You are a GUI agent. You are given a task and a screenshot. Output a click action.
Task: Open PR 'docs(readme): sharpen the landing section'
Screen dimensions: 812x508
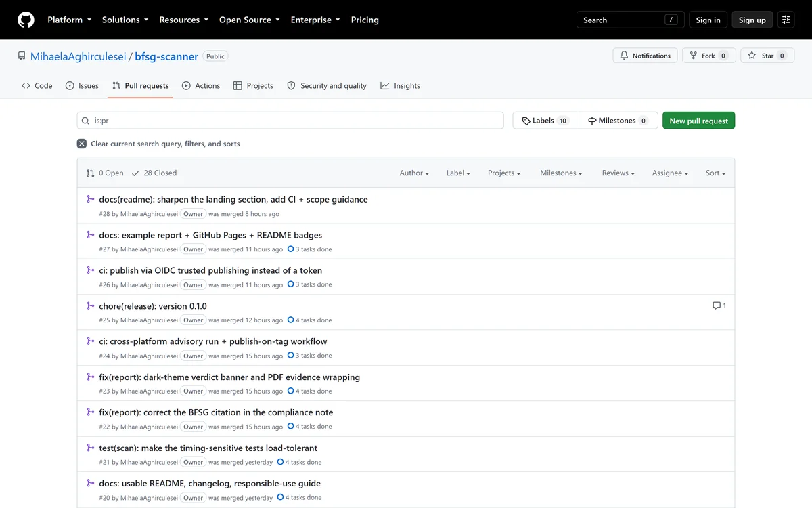point(233,199)
